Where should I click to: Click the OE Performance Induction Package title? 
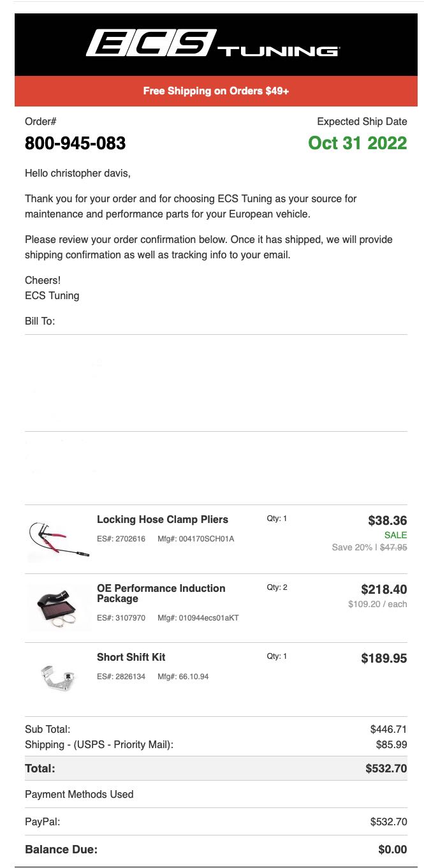pyautogui.click(x=161, y=593)
